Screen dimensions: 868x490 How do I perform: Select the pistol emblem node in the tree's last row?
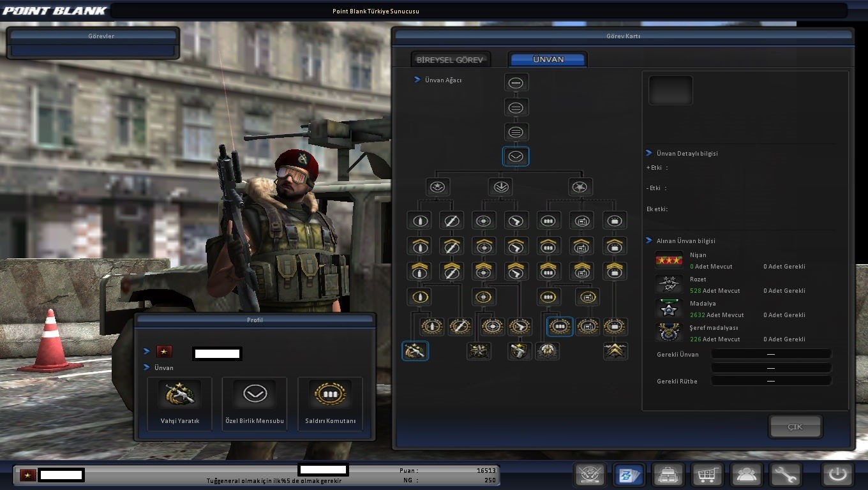tap(520, 350)
